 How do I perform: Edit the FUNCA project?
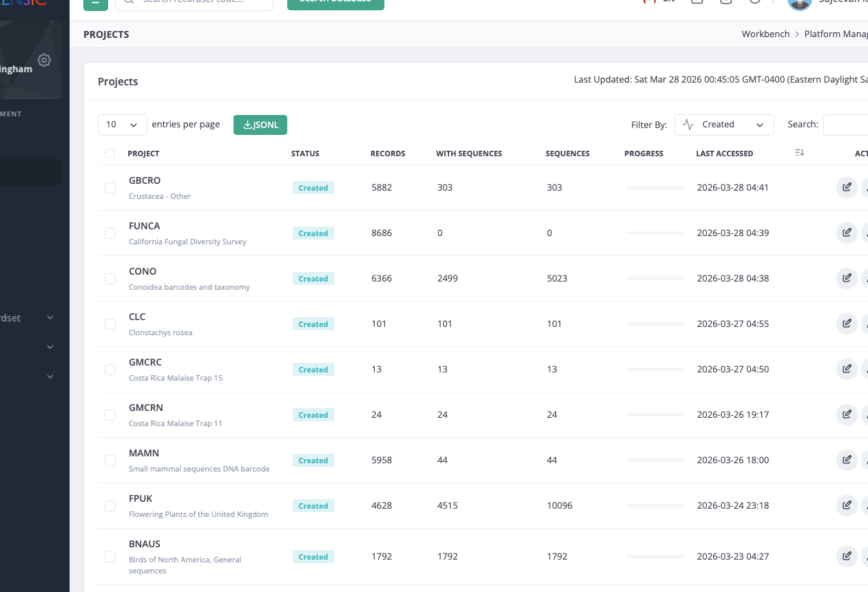[x=847, y=233]
